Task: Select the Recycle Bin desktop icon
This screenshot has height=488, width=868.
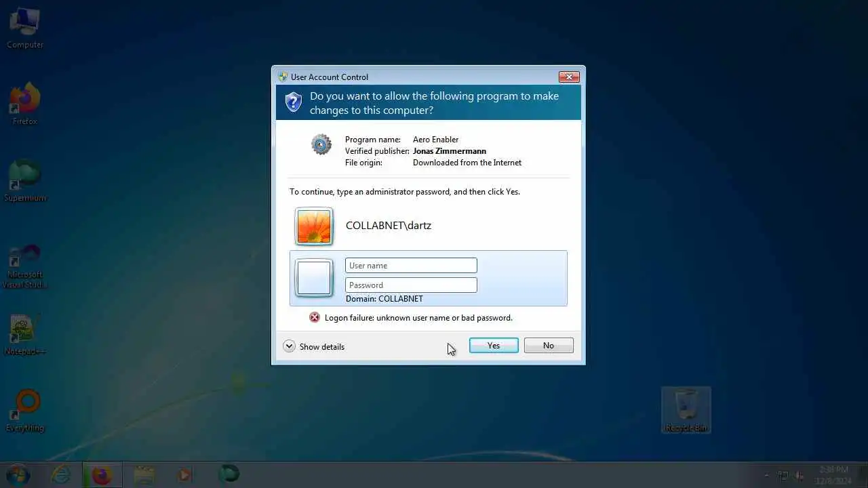Action: [x=686, y=410]
